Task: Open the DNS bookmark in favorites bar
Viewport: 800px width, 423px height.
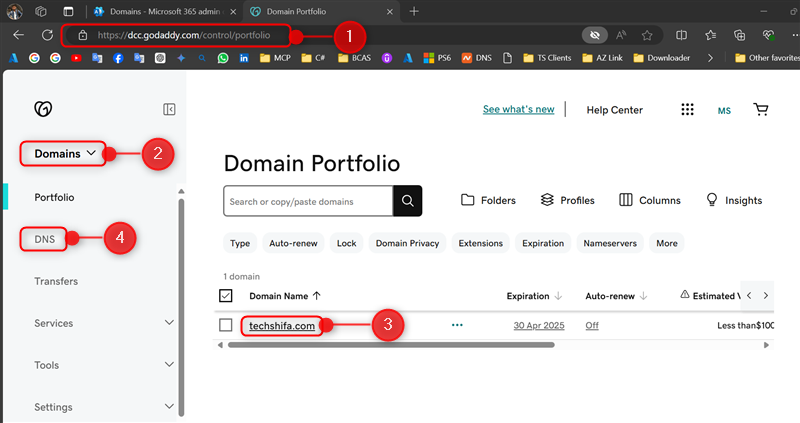Action: tap(477, 58)
